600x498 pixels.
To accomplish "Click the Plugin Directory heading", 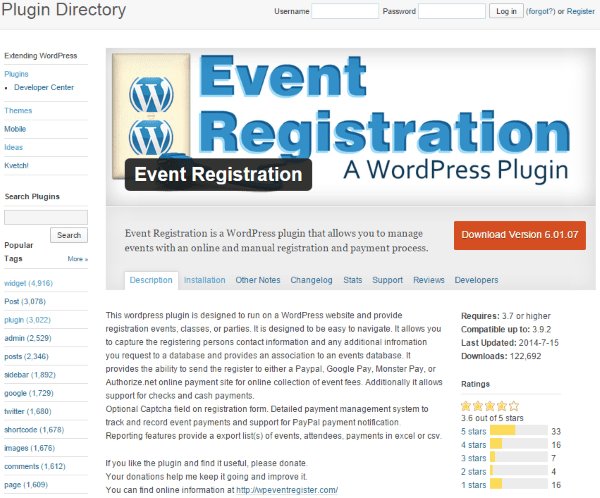I will click(x=64, y=10).
